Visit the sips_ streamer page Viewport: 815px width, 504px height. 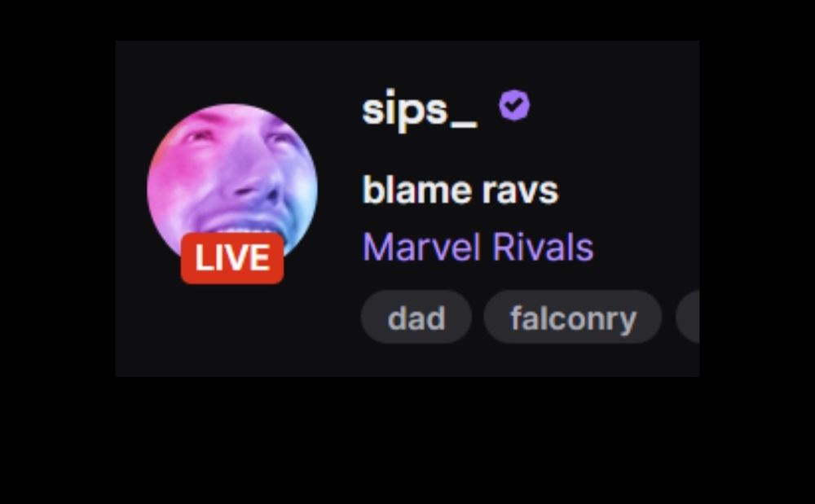click(x=419, y=110)
